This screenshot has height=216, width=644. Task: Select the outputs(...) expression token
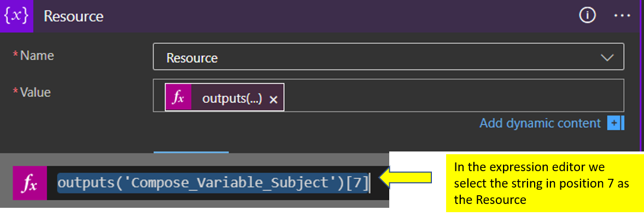coord(225,98)
